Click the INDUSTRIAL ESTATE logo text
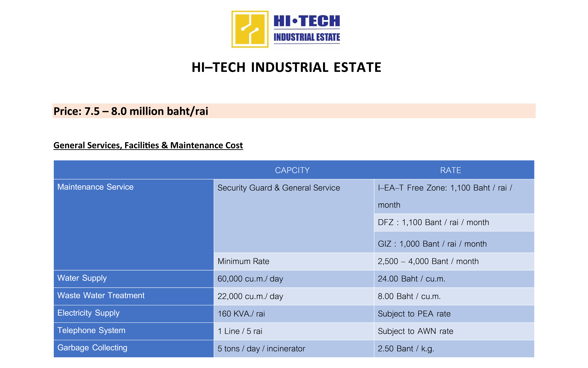 [307, 37]
